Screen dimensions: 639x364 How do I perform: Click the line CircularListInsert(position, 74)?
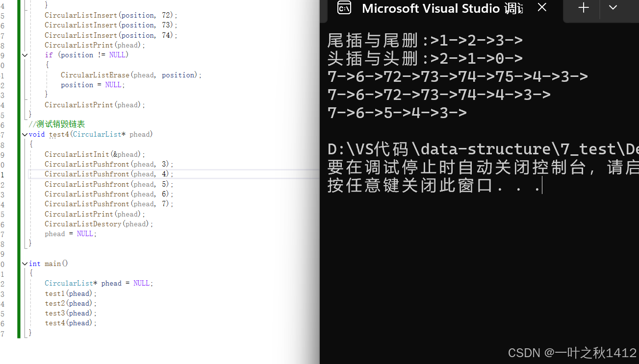[x=111, y=35]
